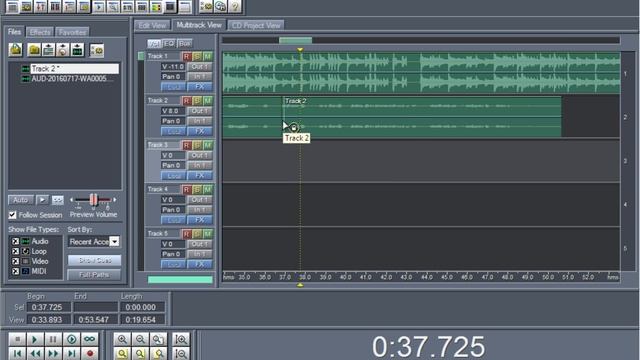The width and height of the screenshot is (640, 360).
Task: Click the loop preview button beside Auto
Action: click(58, 200)
